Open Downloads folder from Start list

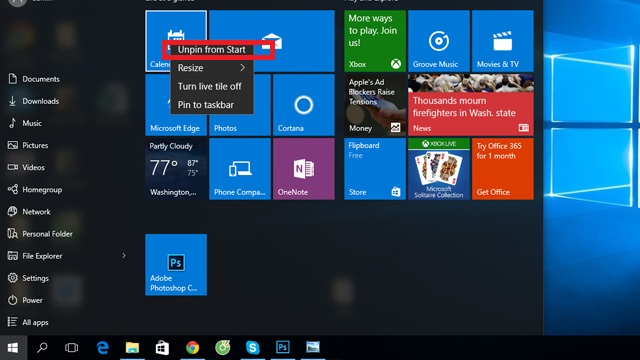click(33, 101)
